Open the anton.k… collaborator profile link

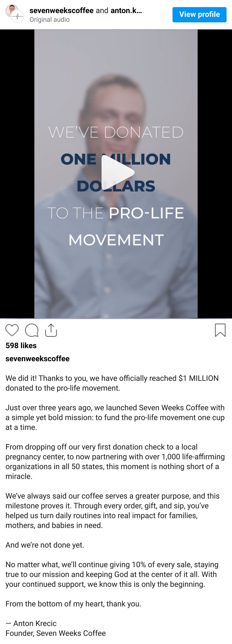pyautogui.click(x=126, y=11)
